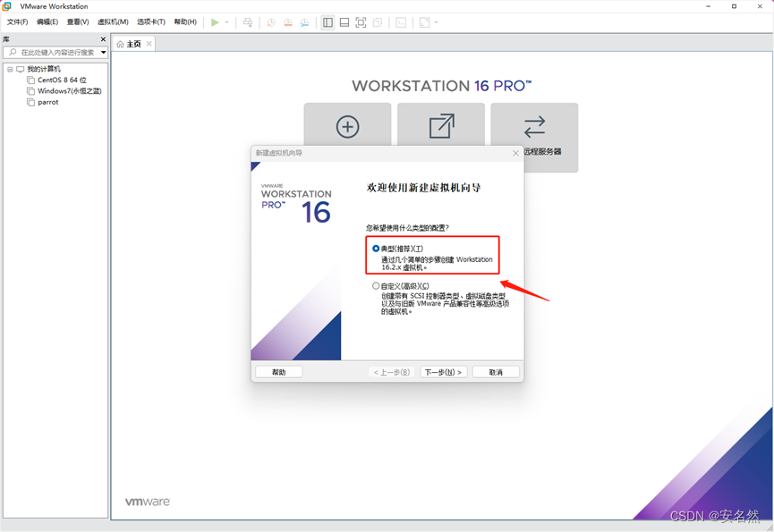Open the stretch display dropdown arrow
The width and height of the screenshot is (774, 532).
(437, 22)
